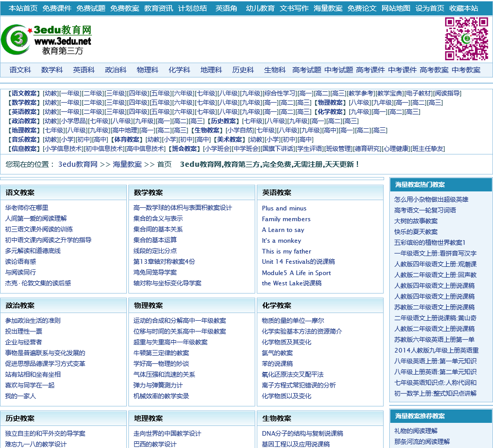
Task: Click 海量教案 breadcrumb link
Action: tap(127, 164)
